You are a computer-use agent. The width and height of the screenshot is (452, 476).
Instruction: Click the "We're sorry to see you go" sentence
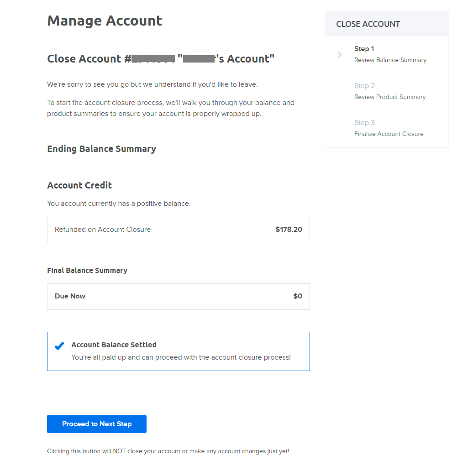click(x=152, y=84)
